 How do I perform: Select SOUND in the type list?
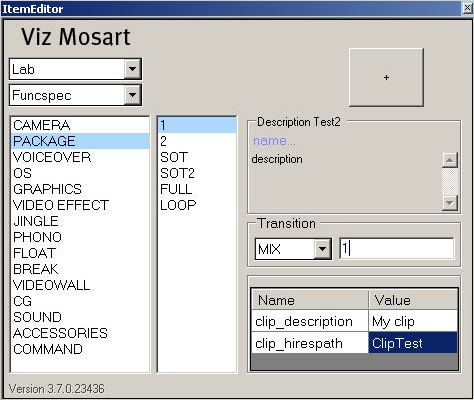(x=80, y=317)
